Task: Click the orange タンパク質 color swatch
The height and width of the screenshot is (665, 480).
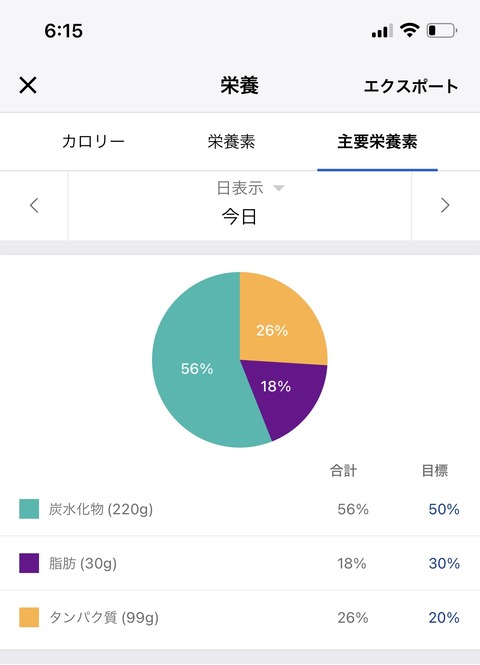Action: coord(29,617)
